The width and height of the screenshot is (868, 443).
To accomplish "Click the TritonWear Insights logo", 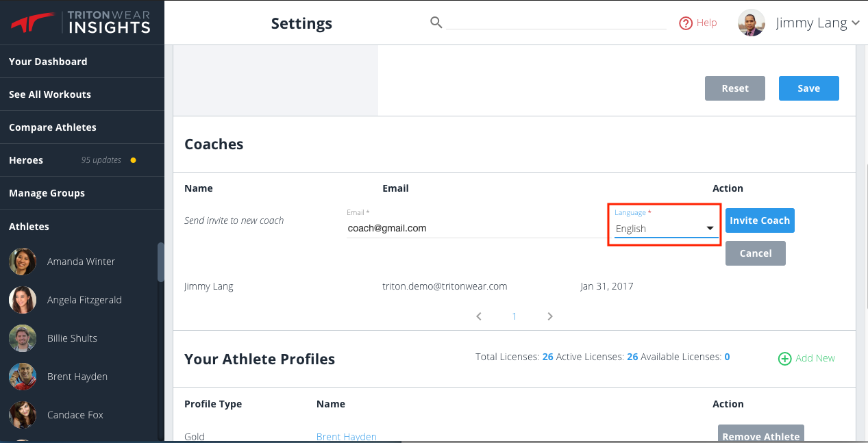I will 80,22.
